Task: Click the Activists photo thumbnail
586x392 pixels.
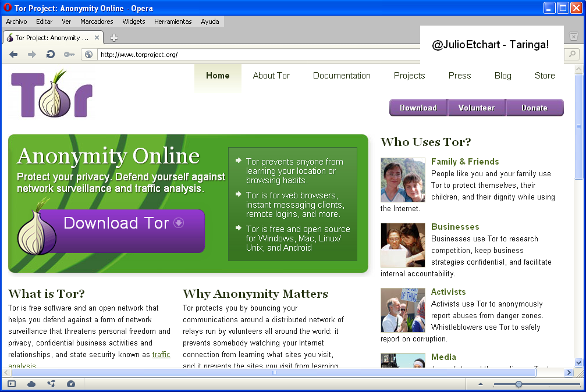Action: point(403,310)
